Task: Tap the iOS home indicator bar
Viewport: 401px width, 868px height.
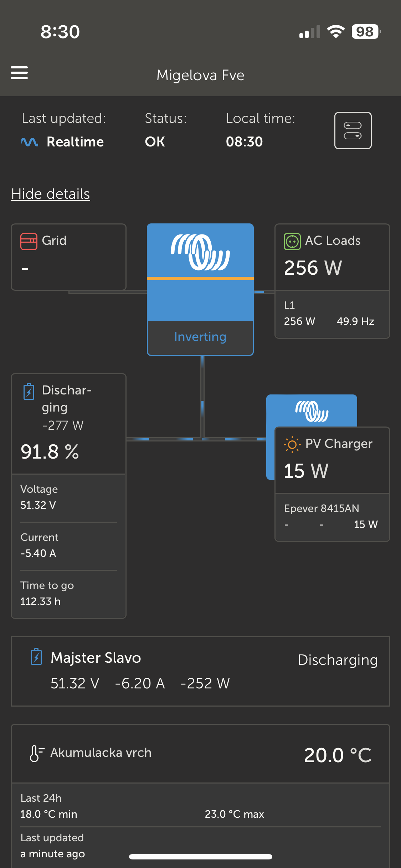Action: coord(200,857)
